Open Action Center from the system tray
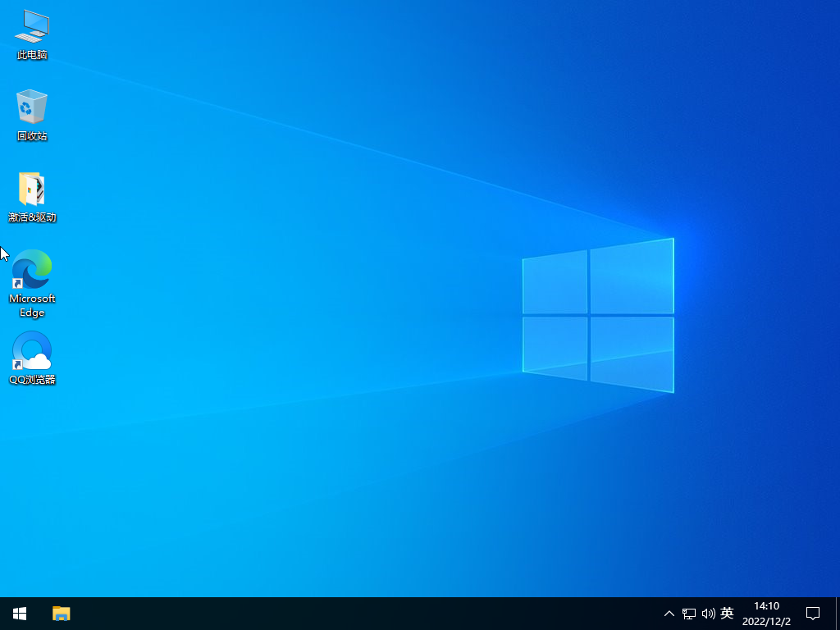 [x=812, y=613]
